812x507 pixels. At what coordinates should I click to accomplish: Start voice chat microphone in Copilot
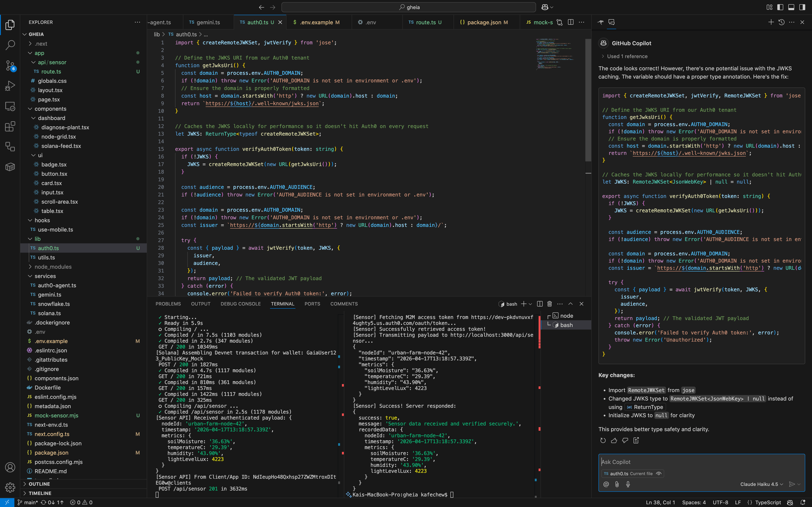coord(628,484)
